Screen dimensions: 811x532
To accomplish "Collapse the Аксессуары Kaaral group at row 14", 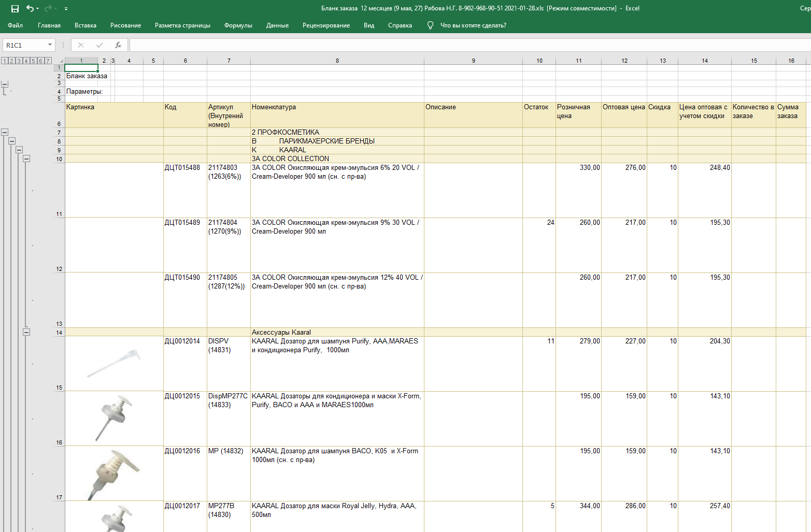I will pos(26,332).
